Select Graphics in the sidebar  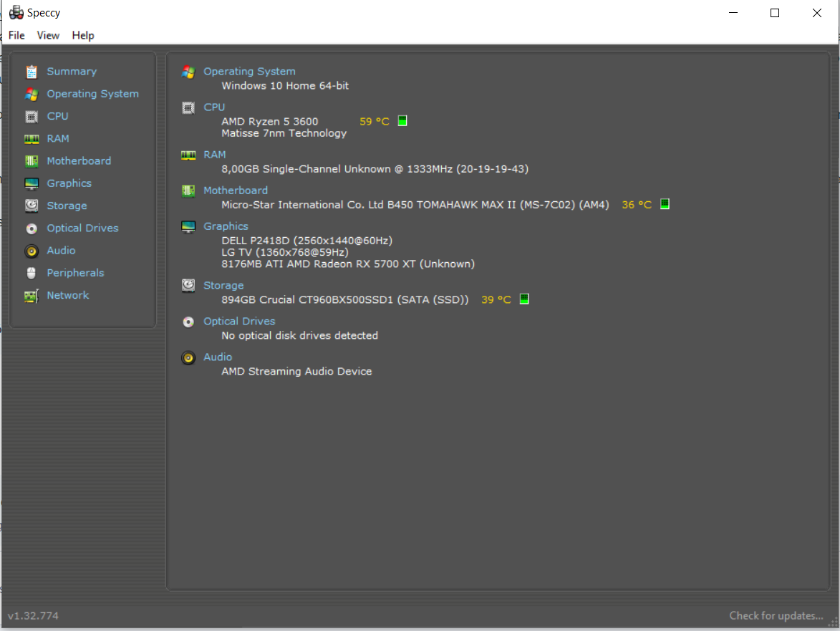click(69, 184)
